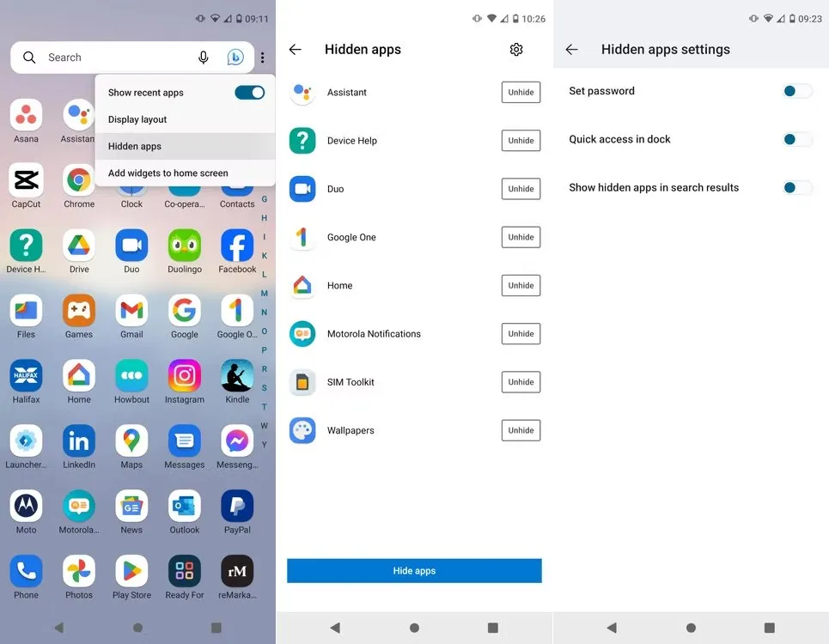Go back from Hidden apps settings

tap(572, 50)
